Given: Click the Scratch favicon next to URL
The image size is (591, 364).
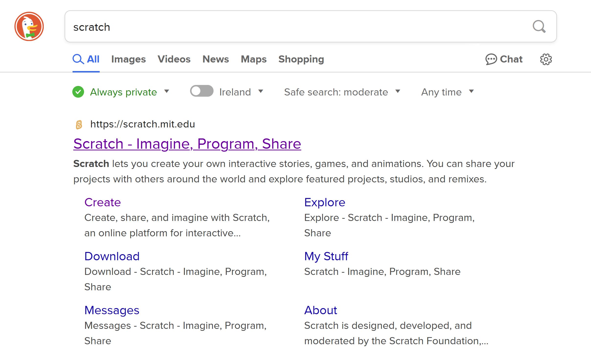Looking at the screenshot, I should [x=79, y=125].
